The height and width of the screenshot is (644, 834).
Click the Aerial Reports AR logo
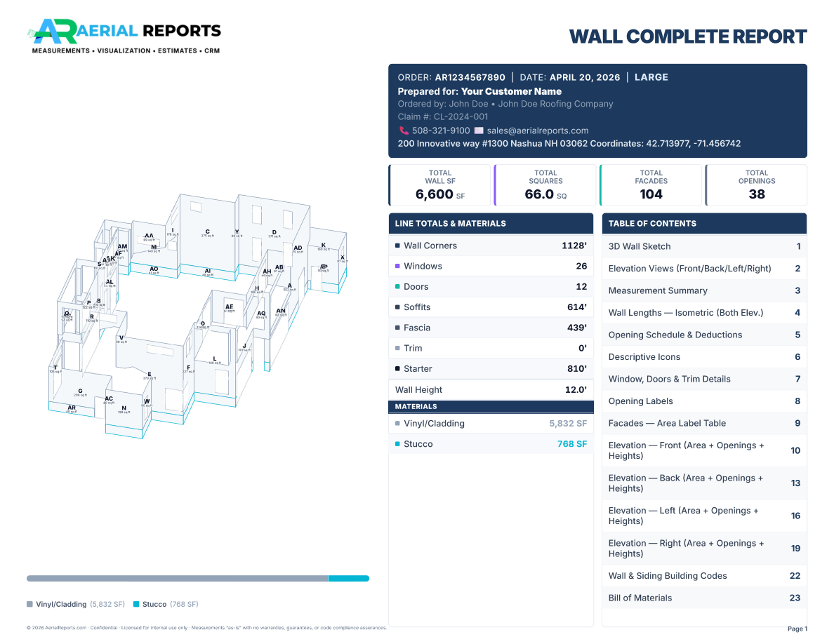pos(124,36)
